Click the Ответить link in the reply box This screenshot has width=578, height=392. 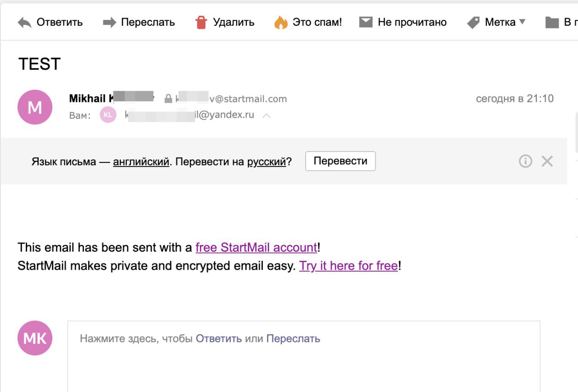[219, 338]
